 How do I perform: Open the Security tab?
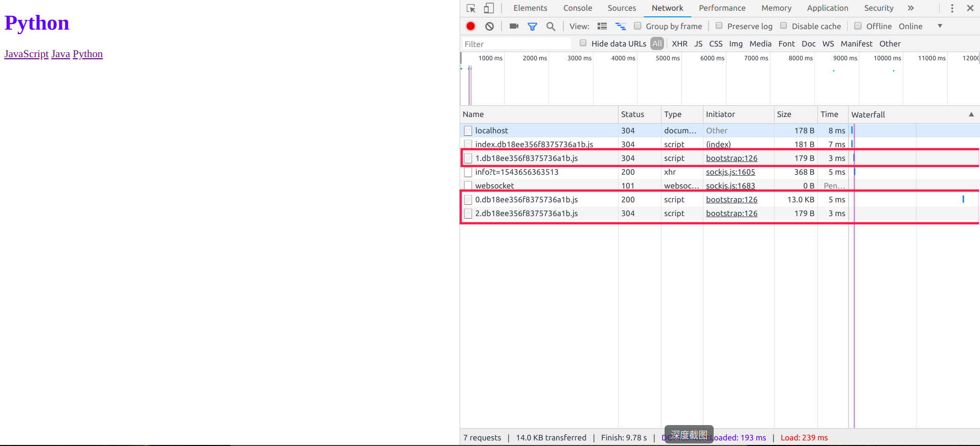click(879, 8)
